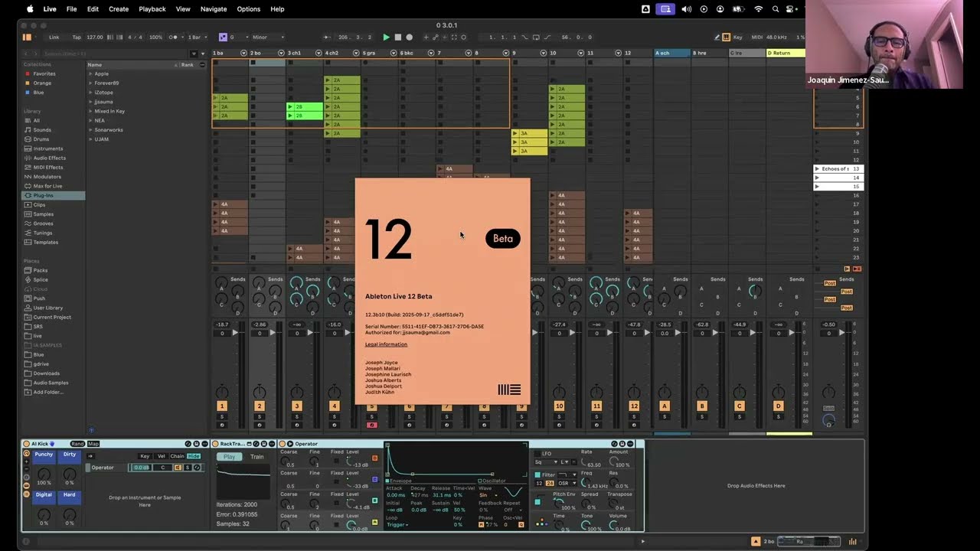Image resolution: width=980 pixels, height=551 pixels.
Task: Open the Samples category
Action: [x=43, y=214]
